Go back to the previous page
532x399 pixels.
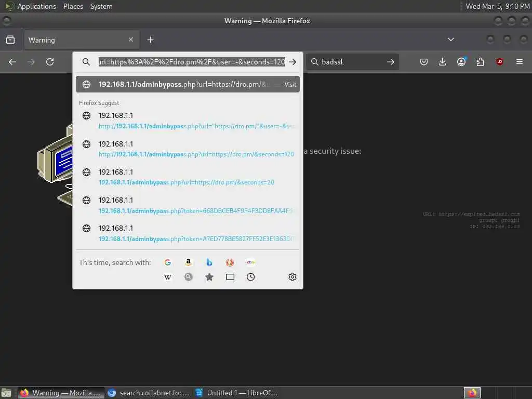[12, 62]
